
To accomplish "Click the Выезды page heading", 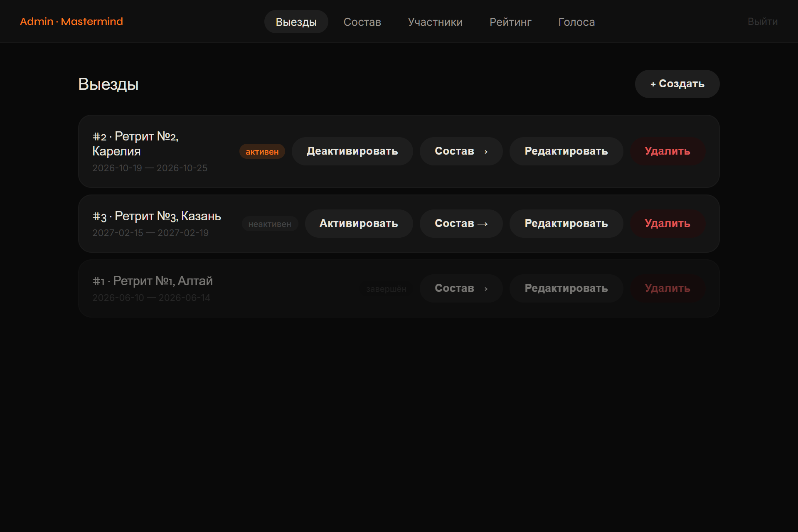I will coord(108,84).
